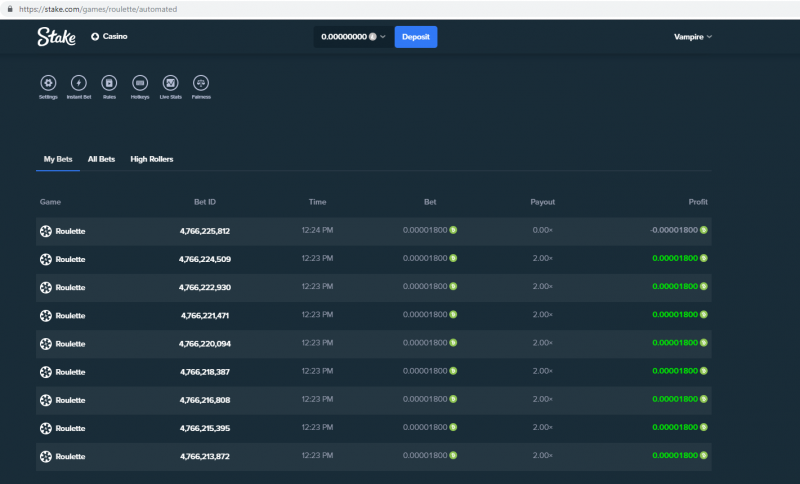Click the Stake logo

(56, 37)
